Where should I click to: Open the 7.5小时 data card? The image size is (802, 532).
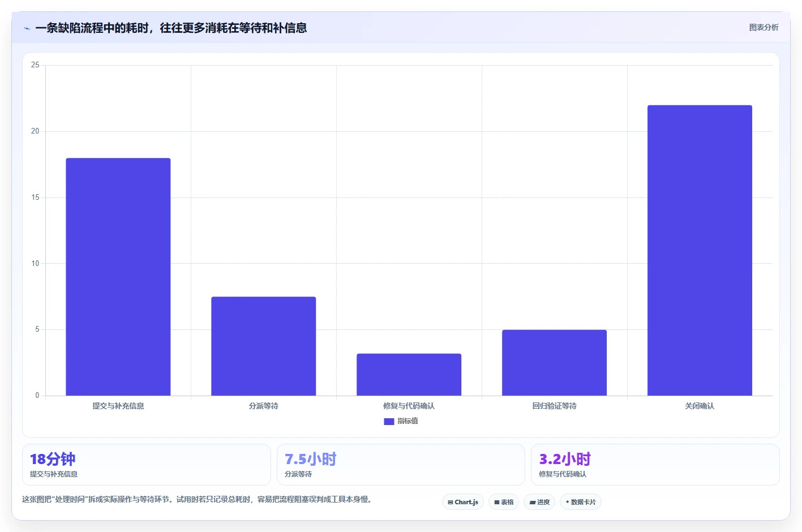401,465
